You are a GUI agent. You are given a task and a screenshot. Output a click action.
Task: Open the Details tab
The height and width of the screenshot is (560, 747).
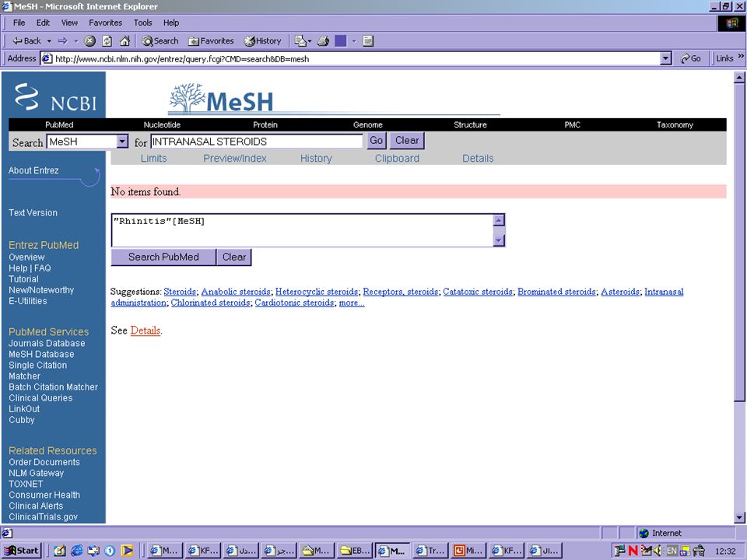(x=478, y=158)
